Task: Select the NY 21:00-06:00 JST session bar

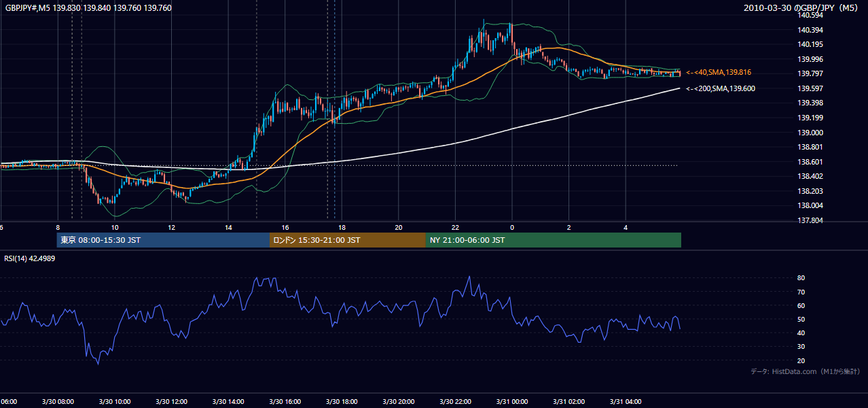Action: (x=554, y=240)
